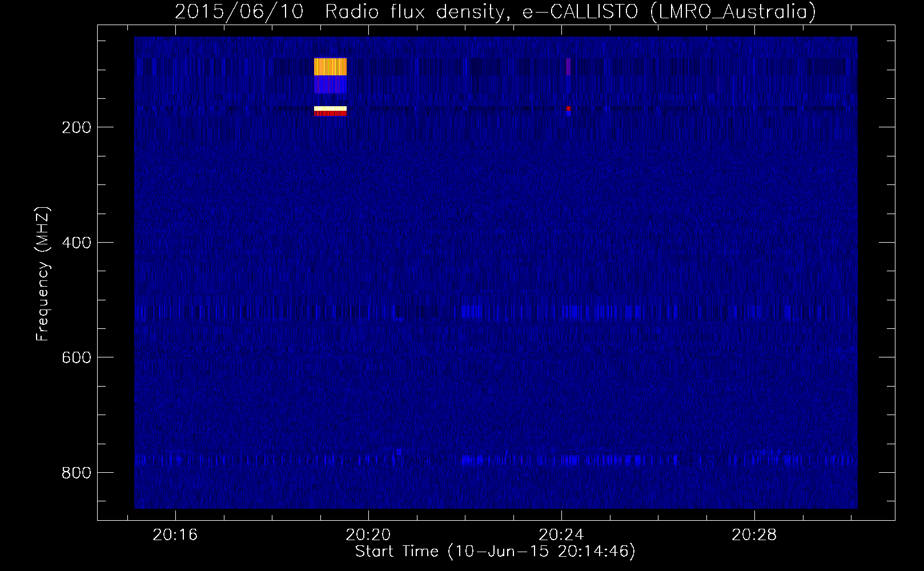Click the 20:24 time tick label
924x571 pixels.
(561, 534)
